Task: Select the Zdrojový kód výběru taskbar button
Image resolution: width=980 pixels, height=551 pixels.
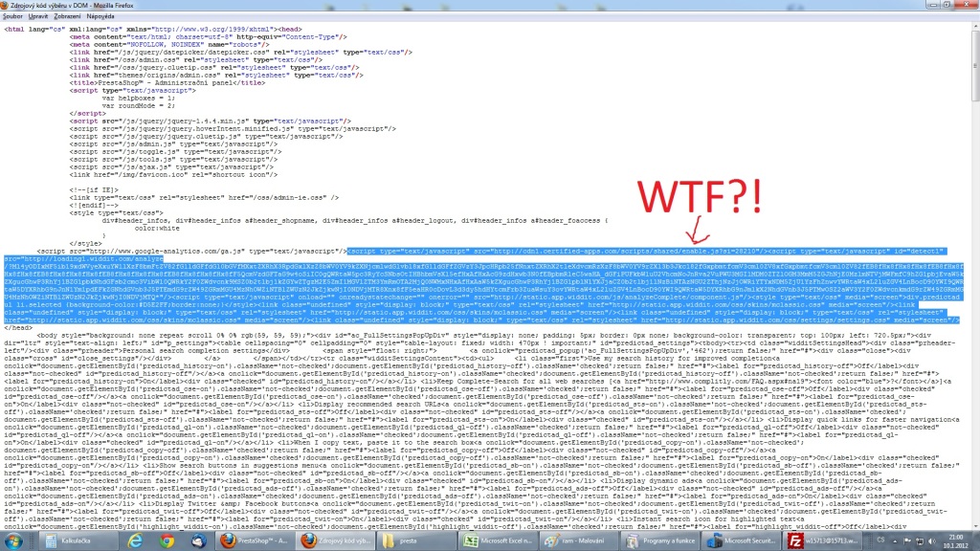Action: coord(336,541)
